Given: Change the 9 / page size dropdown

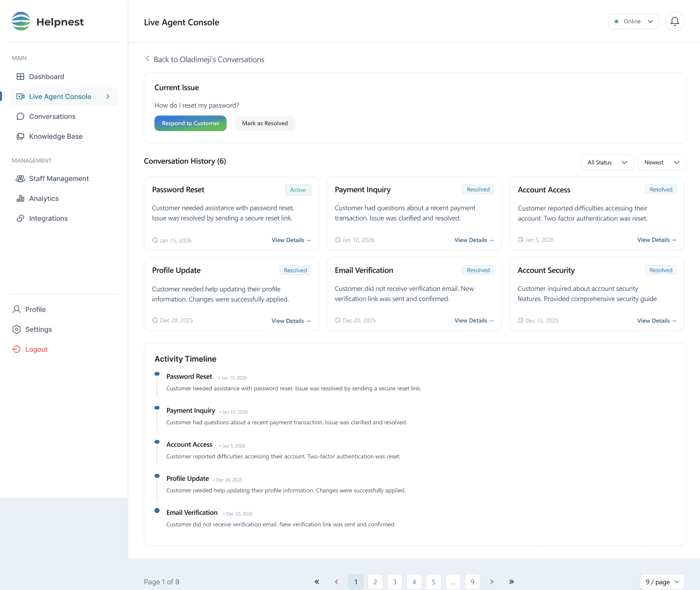Looking at the screenshot, I should 662,582.
